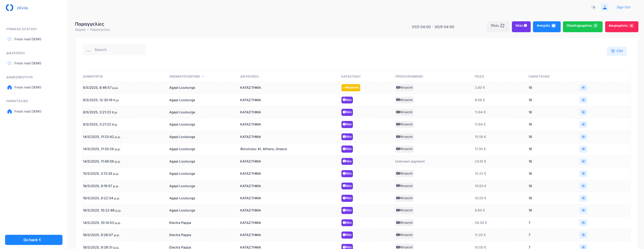Download orders with CSV button
Image resolution: width=644 pixels, height=249 pixels.
pyautogui.click(x=617, y=51)
